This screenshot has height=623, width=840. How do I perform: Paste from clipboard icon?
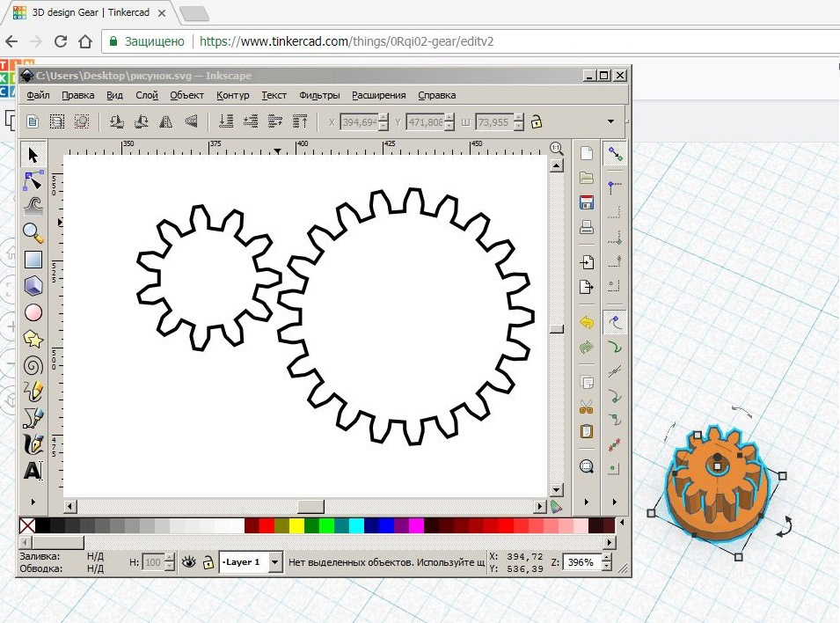(587, 431)
